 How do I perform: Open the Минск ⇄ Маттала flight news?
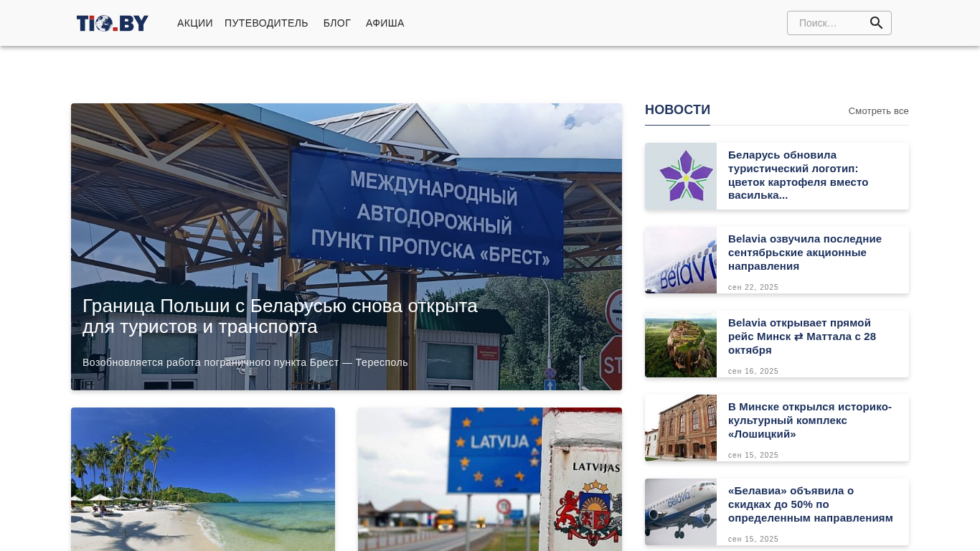[x=802, y=336]
